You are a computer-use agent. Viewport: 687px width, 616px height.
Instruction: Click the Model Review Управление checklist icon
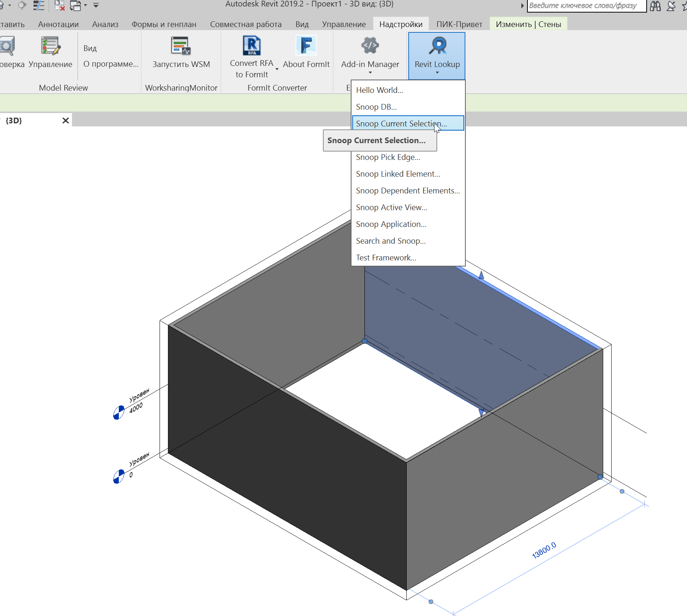coord(51,46)
